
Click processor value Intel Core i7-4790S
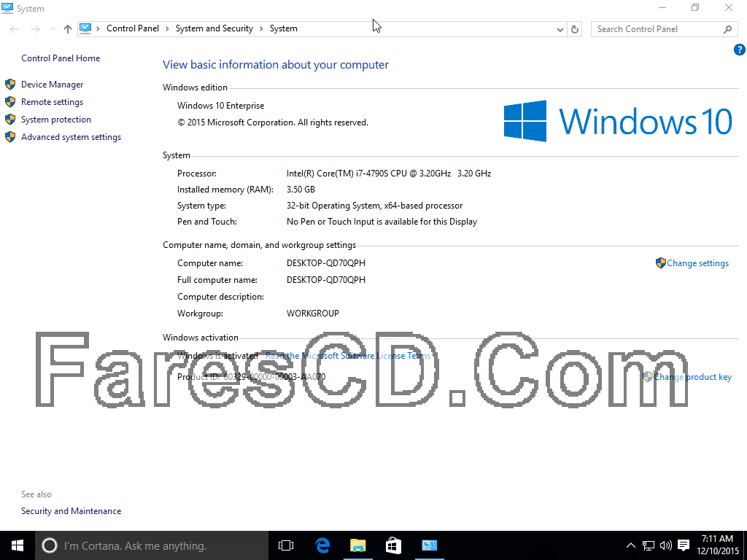[389, 174]
